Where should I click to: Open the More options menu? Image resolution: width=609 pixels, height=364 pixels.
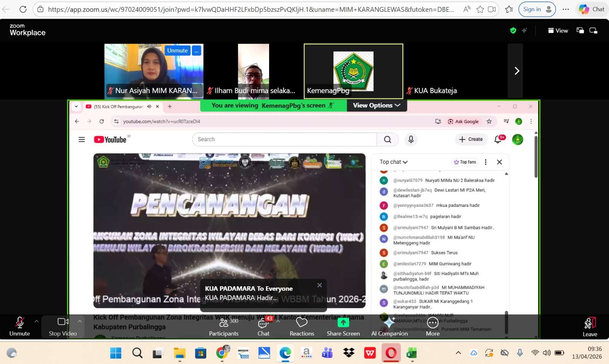433,327
